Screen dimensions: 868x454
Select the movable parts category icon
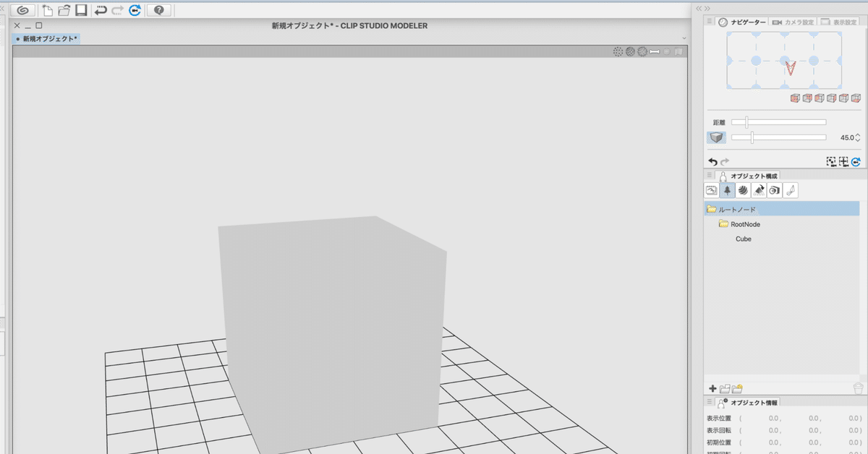point(791,190)
